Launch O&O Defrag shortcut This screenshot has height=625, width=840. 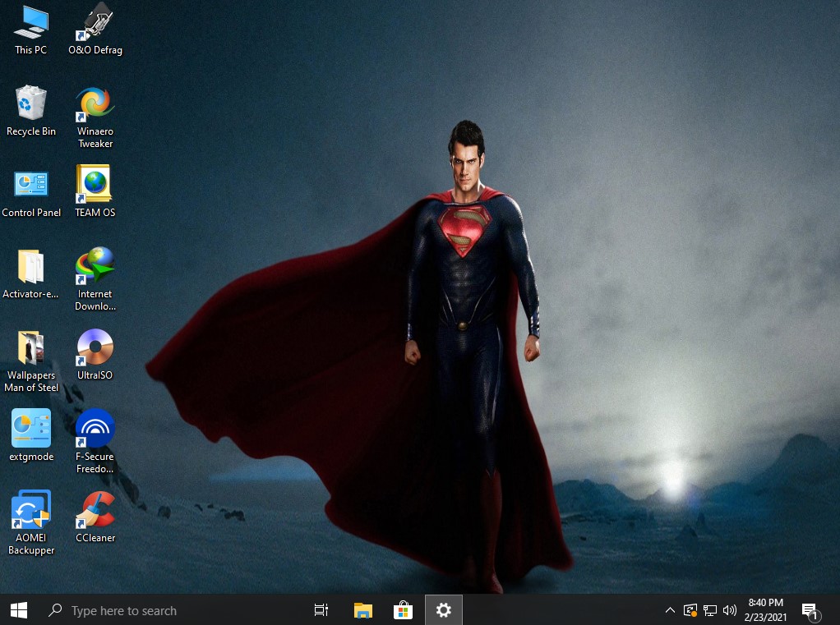point(95,30)
